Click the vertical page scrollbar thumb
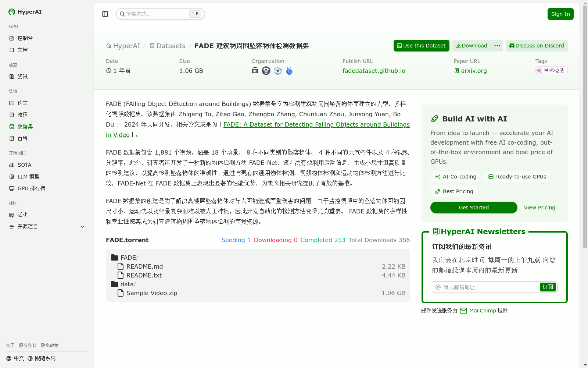The image size is (588, 368). (x=585, y=127)
